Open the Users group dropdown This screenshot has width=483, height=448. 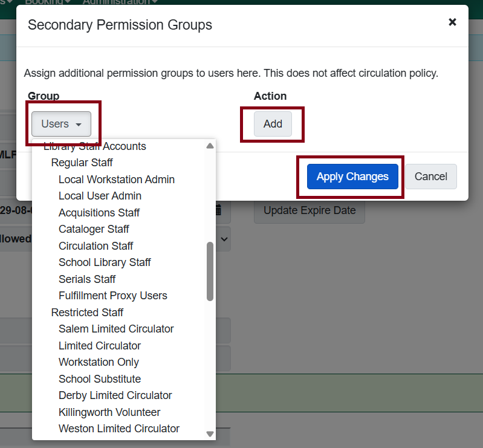pos(61,124)
